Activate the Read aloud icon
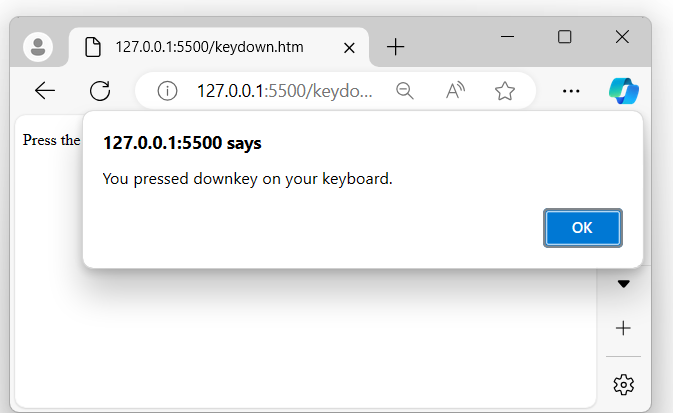Image resolution: width=673 pixels, height=413 pixels. [456, 91]
